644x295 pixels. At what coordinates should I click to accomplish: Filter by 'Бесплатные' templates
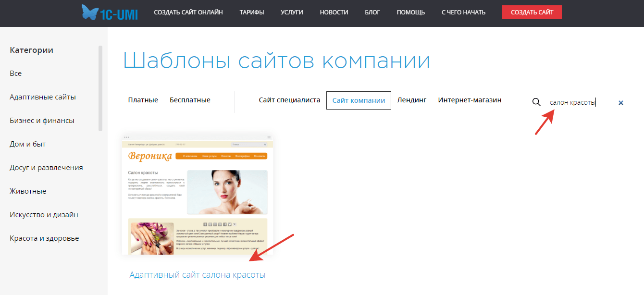[x=190, y=100]
